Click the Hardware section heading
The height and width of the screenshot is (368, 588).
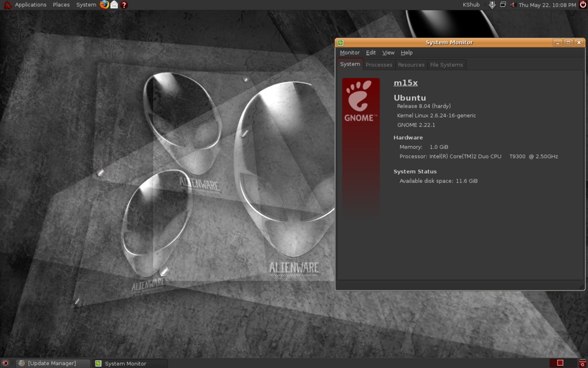click(408, 137)
